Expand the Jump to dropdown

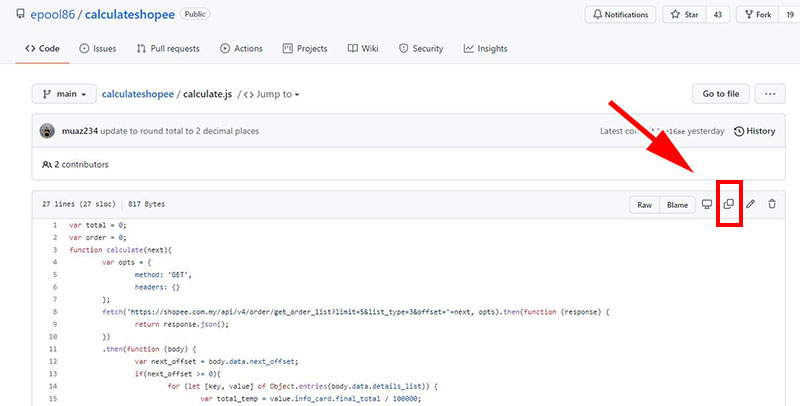[272, 94]
